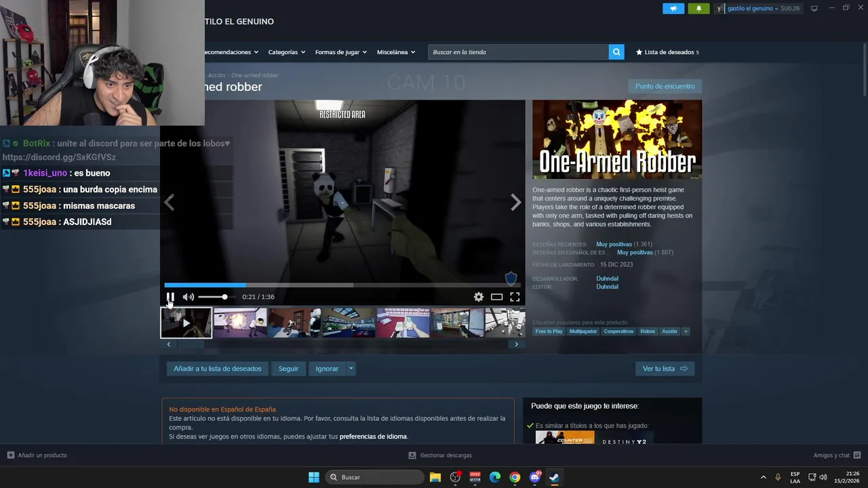Click the store search magnifier button
Image resolution: width=868 pixels, height=488 pixels.
coord(616,52)
